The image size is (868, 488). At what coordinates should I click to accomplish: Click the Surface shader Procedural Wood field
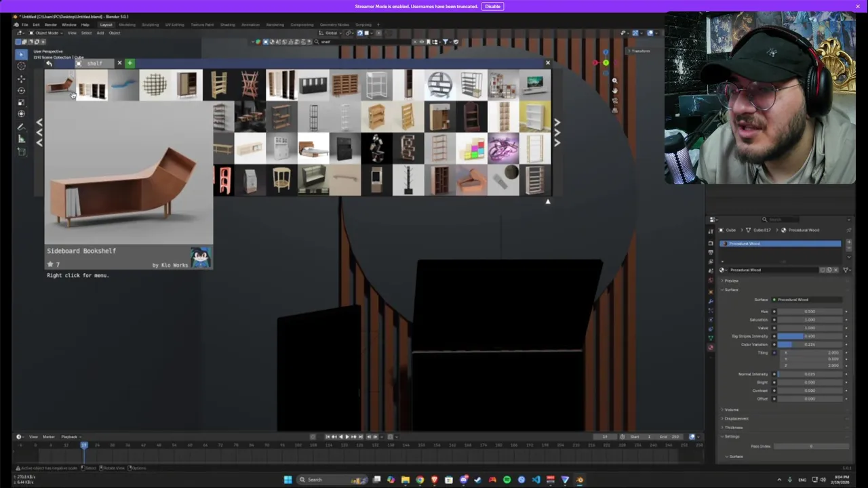click(808, 300)
